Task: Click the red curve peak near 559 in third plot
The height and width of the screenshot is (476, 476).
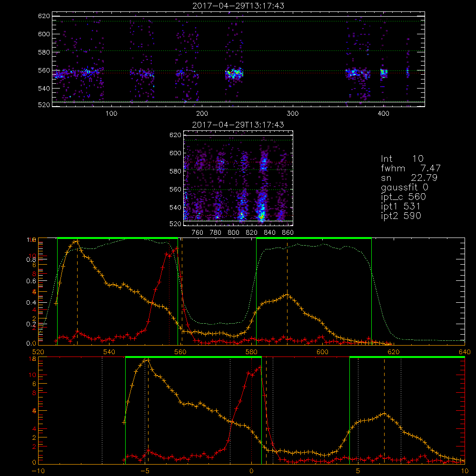Action: [176, 248]
